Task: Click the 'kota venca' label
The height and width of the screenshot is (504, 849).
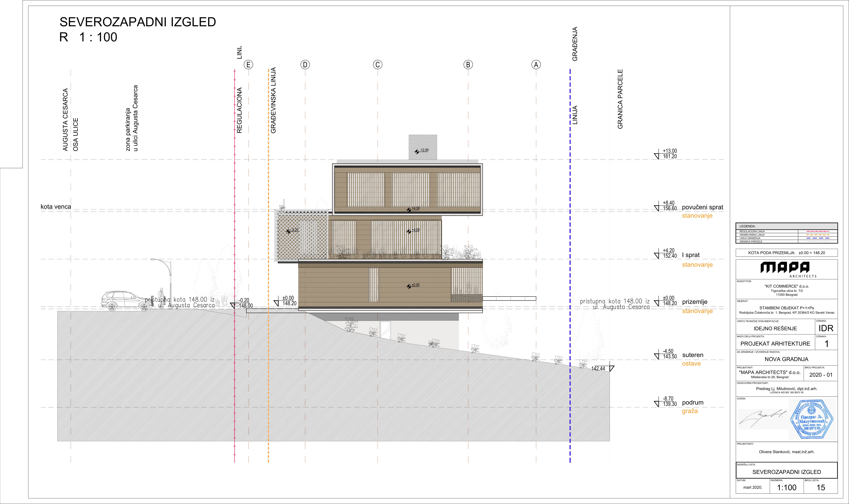Action: point(56,207)
